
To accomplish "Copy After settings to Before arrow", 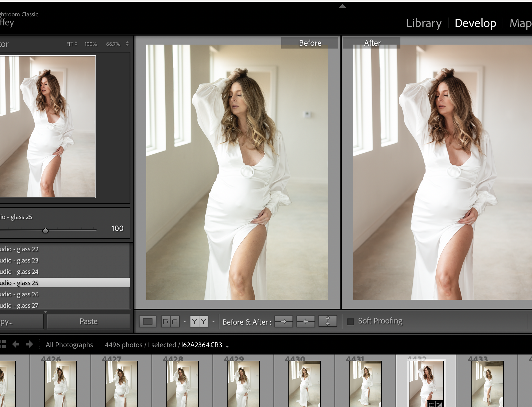I will pyautogui.click(x=306, y=321).
